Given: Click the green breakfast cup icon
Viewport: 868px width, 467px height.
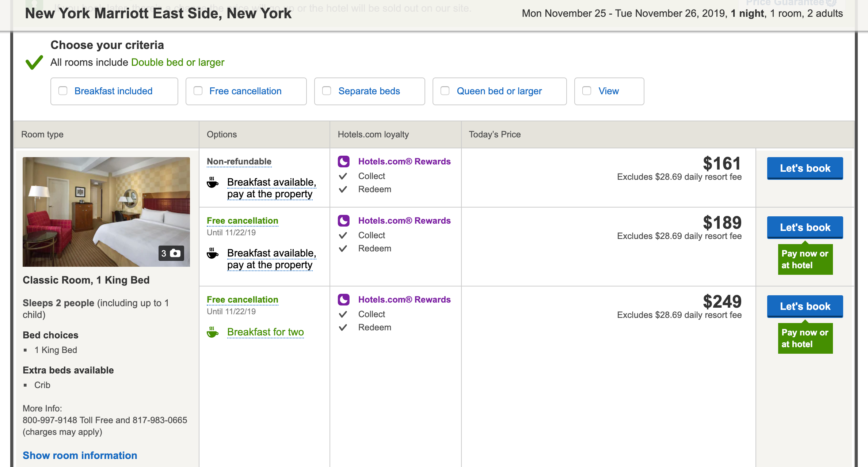Looking at the screenshot, I should point(212,332).
